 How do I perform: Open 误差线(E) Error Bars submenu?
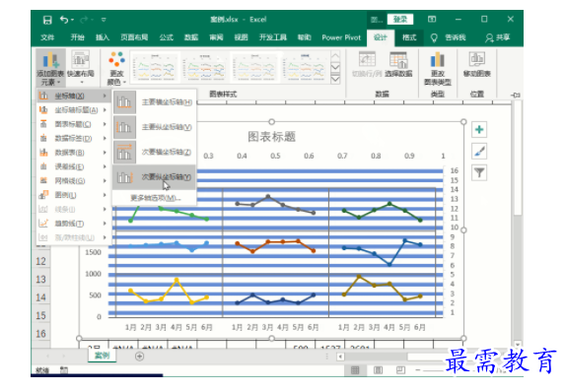(x=74, y=166)
